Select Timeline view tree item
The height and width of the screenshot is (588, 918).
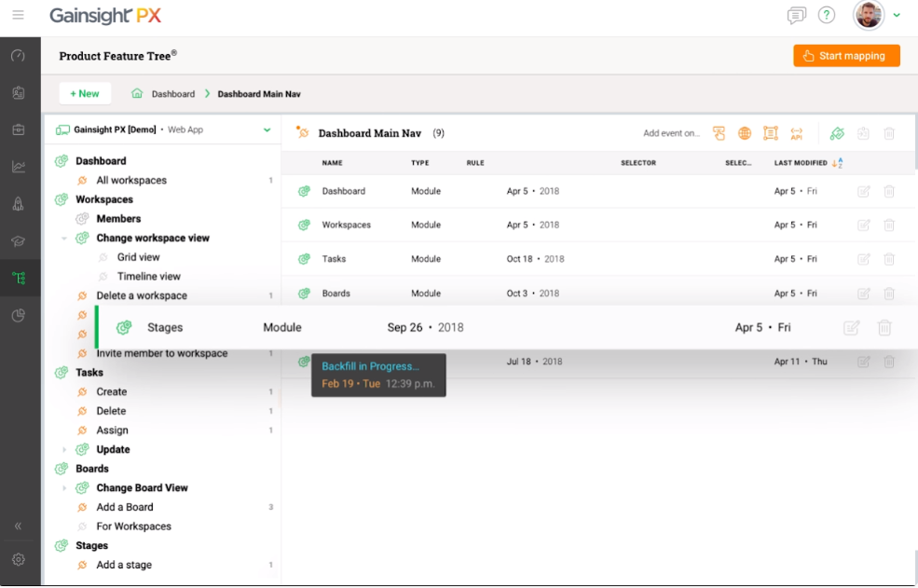[149, 277]
